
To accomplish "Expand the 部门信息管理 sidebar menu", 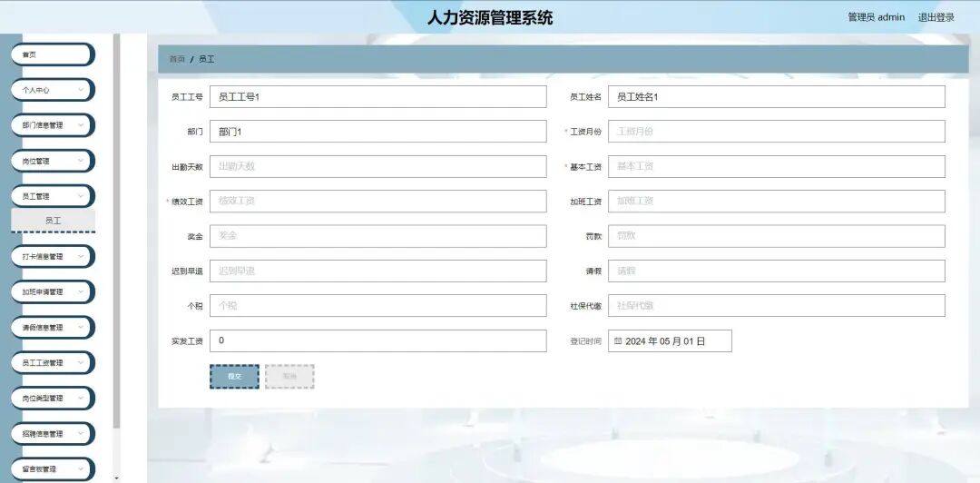I will click(53, 125).
